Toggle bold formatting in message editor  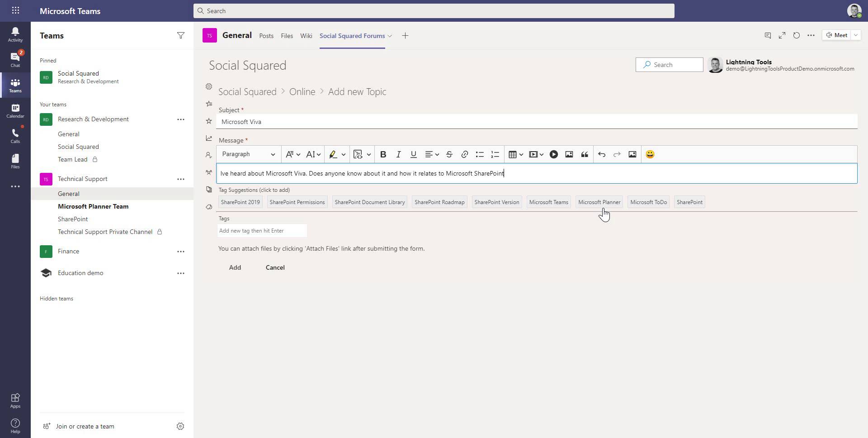pyautogui.click(x=383, y=154)
